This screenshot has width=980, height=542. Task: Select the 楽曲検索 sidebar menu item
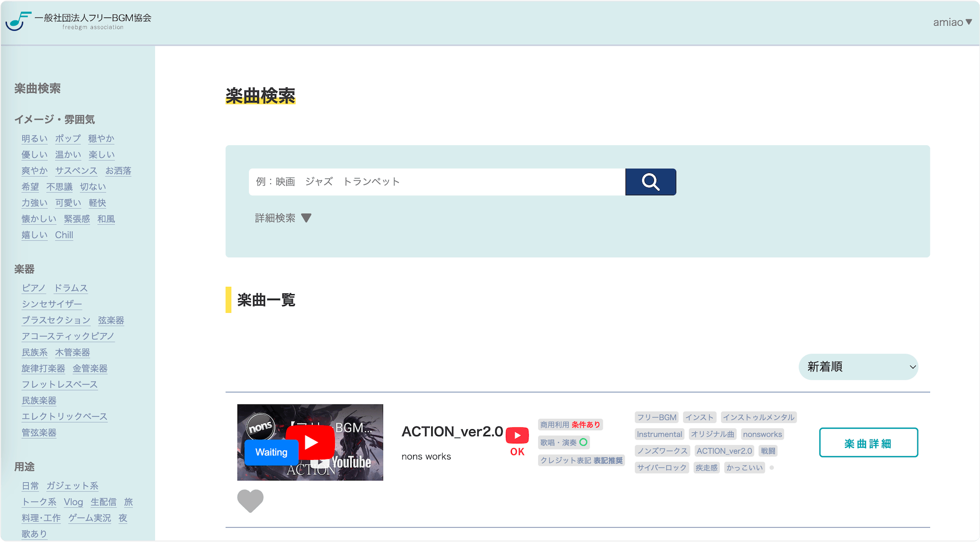(x=38, y=88)
